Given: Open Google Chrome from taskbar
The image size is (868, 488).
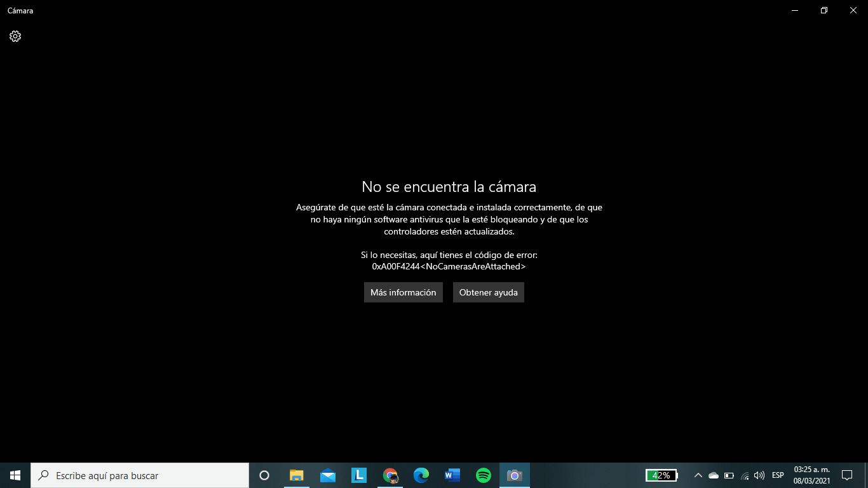Looking at the screenshot, I should tap(390, 475).
